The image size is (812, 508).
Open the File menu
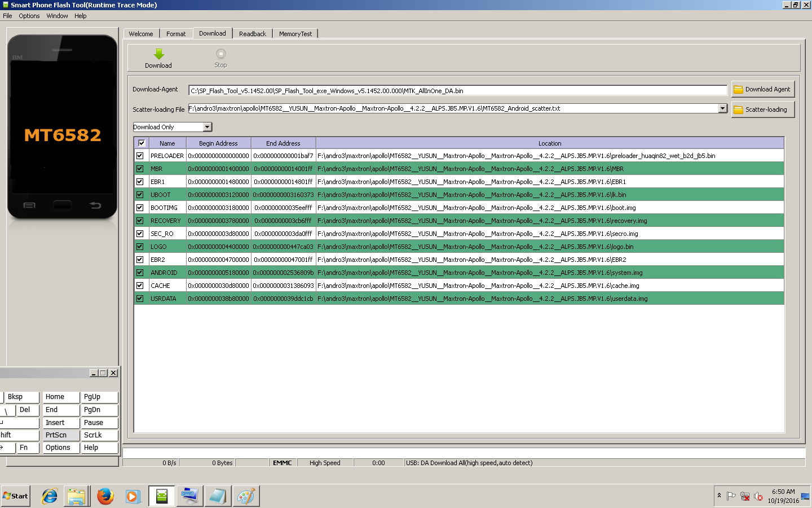tap(7, 16)
